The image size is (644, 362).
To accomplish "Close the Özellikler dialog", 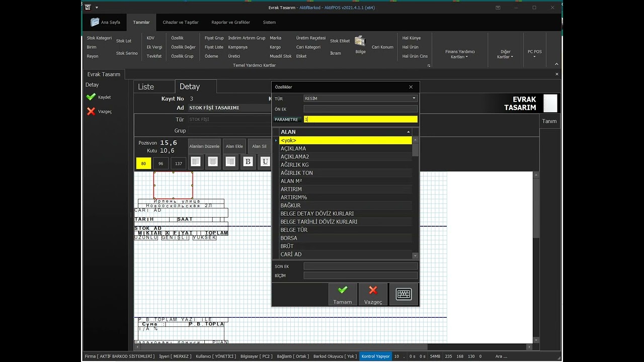I will click(411, 87).
